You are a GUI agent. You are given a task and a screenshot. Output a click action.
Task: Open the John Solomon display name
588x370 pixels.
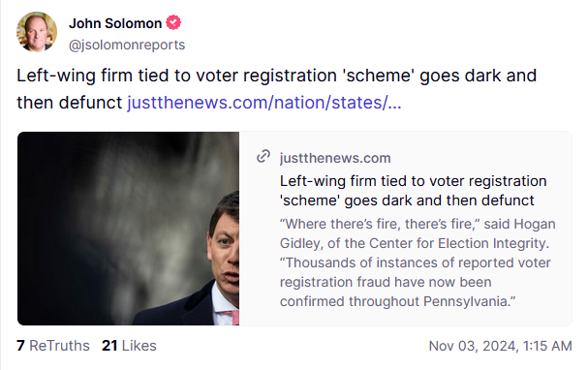[x=115, y=23]
